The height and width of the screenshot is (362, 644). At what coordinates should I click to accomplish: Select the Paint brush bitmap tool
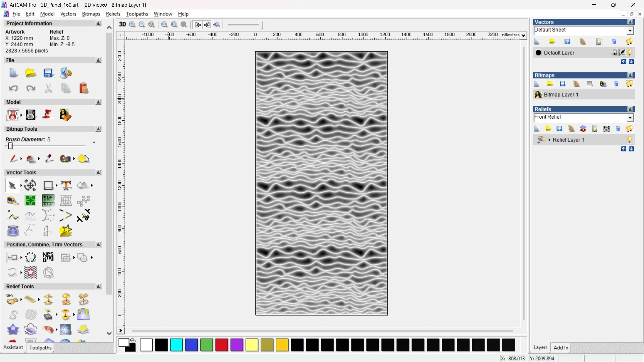click(13, 159)
